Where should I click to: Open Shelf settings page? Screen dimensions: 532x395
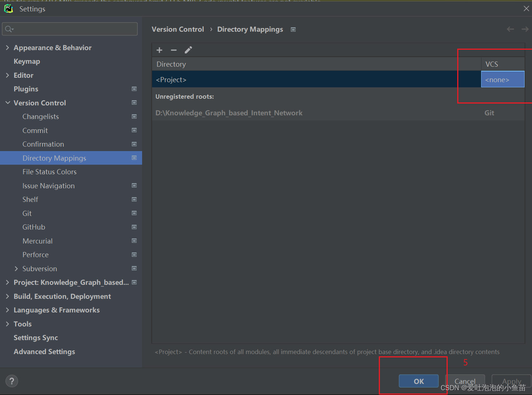click(x=30, y=200)
